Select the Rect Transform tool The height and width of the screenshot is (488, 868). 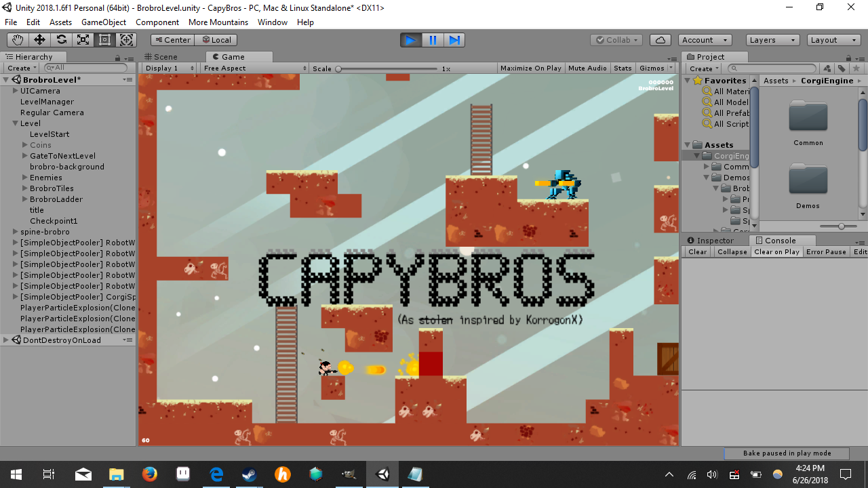tap(104, 39)
